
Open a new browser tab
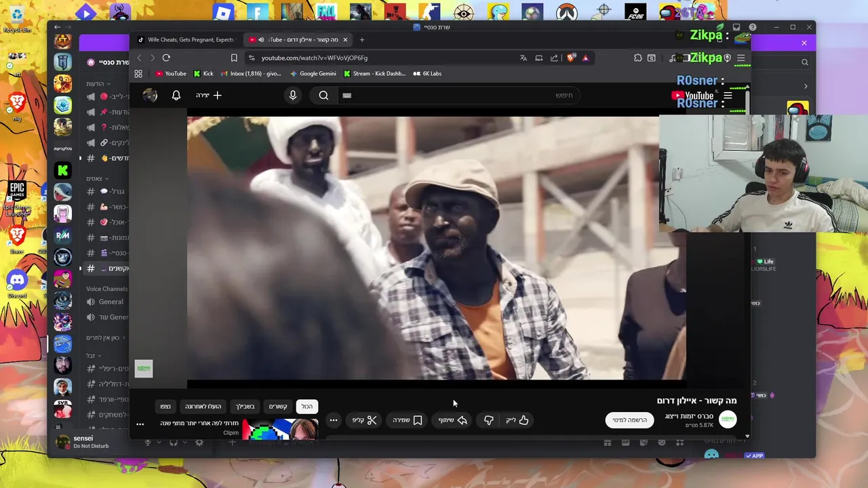362,39
